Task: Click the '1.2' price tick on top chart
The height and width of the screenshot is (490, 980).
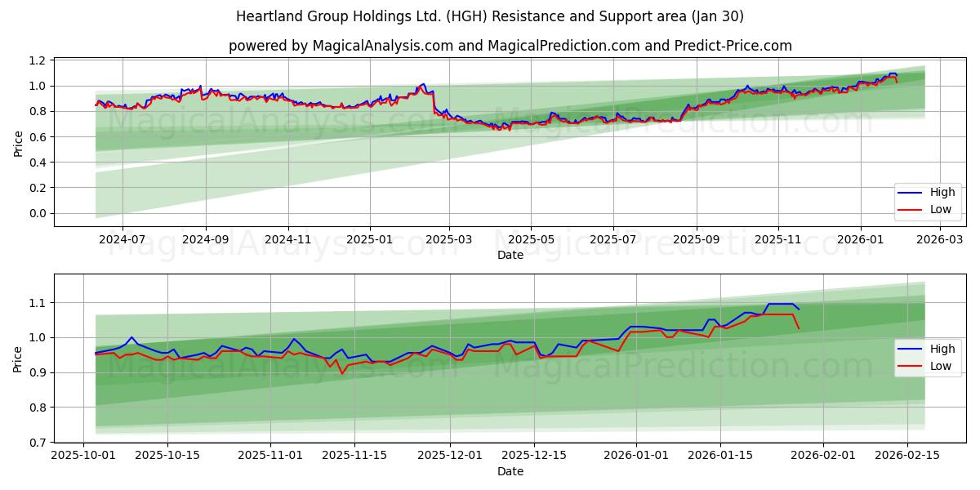Action: 38,60
